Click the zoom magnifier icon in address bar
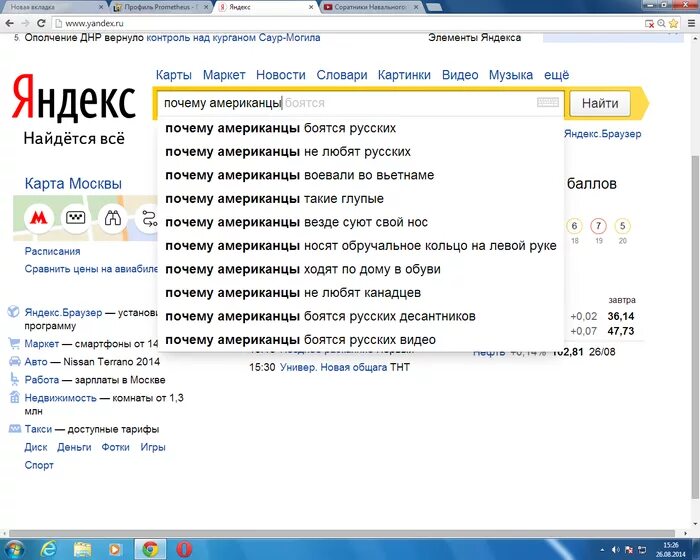This screenshot has width=700, height=560. 662,23
